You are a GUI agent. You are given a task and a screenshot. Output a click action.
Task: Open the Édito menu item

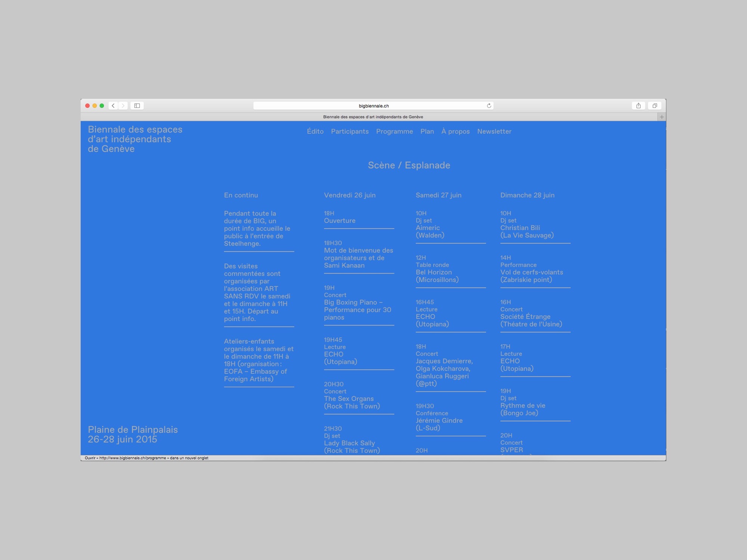(x=315, y=131)
